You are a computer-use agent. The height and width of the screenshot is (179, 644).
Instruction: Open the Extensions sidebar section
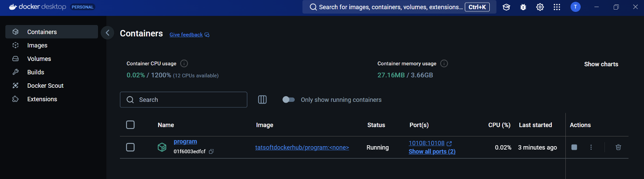pos(51,99)
